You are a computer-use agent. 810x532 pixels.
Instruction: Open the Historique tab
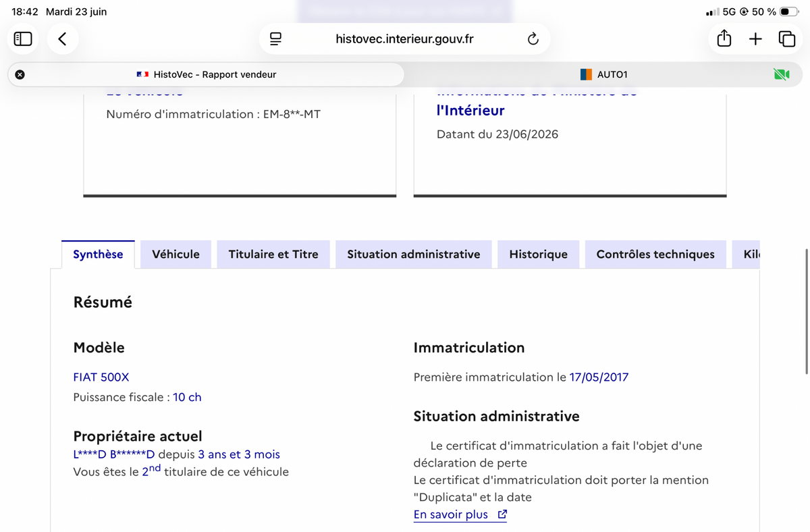[538, 255]
